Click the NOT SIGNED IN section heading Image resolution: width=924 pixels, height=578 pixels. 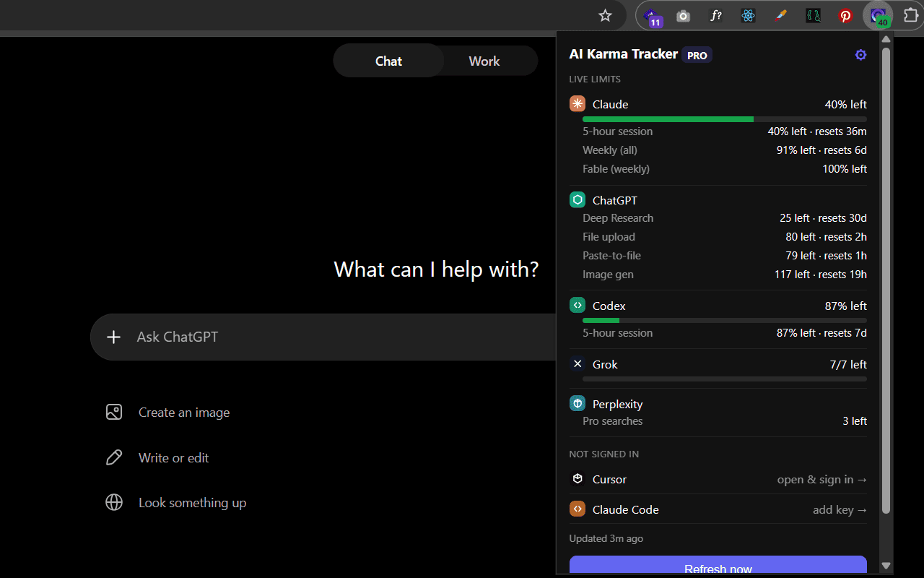pyautogui.click(x=604, y=454)
